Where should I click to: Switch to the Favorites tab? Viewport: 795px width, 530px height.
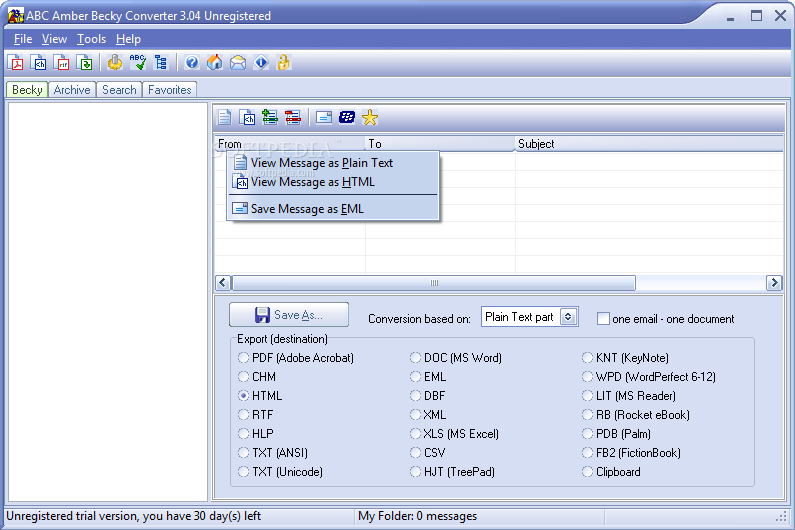pyautogui.click(x=170, y=90)
